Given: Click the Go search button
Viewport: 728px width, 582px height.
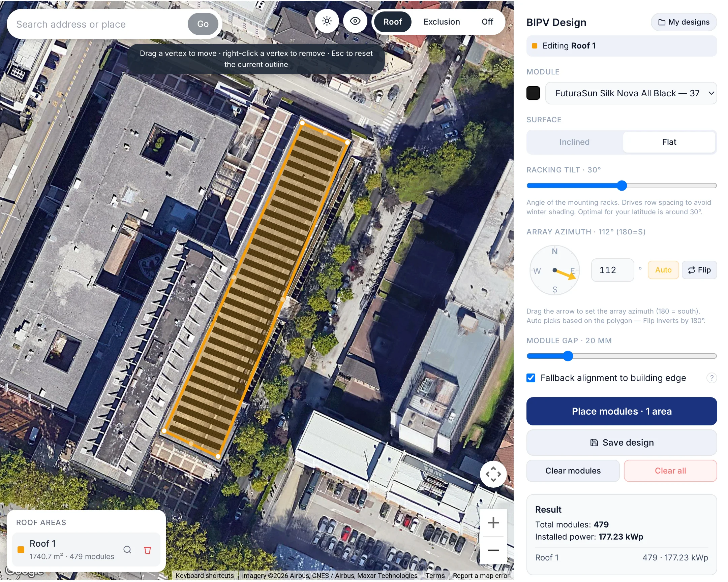Looking at the screenshot, I should (x=203, y=24).
